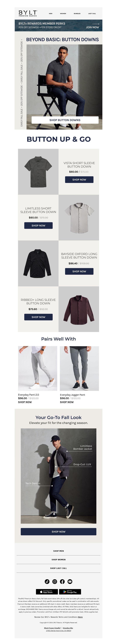Viewport: 117px width, 644px height.
Task: Shop the Ribbed+ Long Sleeve Button Down
Action: click(x=38, y=317)
